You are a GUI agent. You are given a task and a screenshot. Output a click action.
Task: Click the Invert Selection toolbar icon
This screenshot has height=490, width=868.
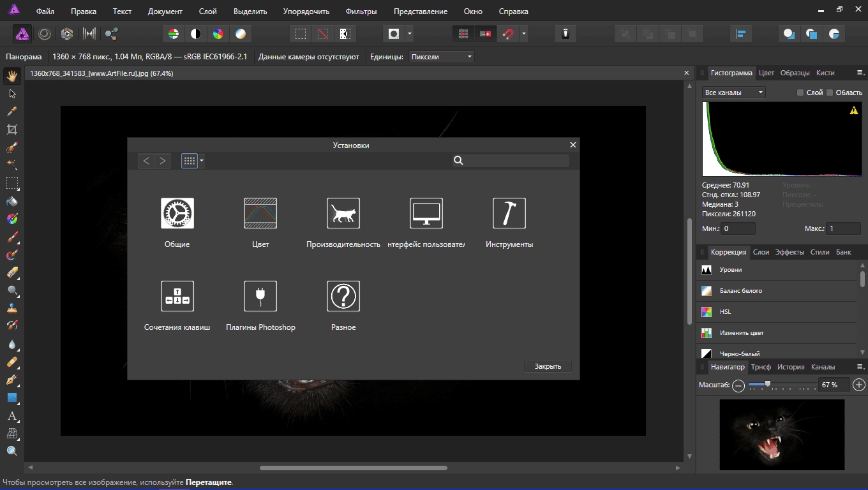pyautogui.click(x=345, y=34)
